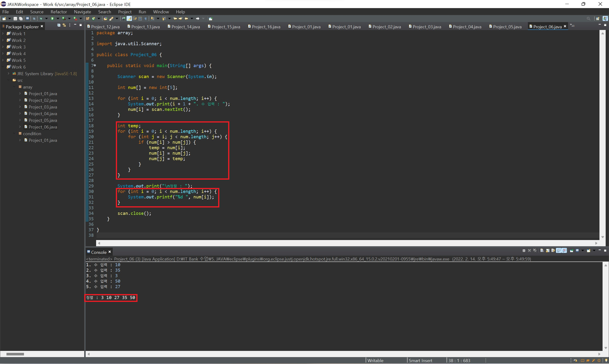This screenshot has height=364, width=609.
Task: Select the condition package in tree
Action: [32, 134]
